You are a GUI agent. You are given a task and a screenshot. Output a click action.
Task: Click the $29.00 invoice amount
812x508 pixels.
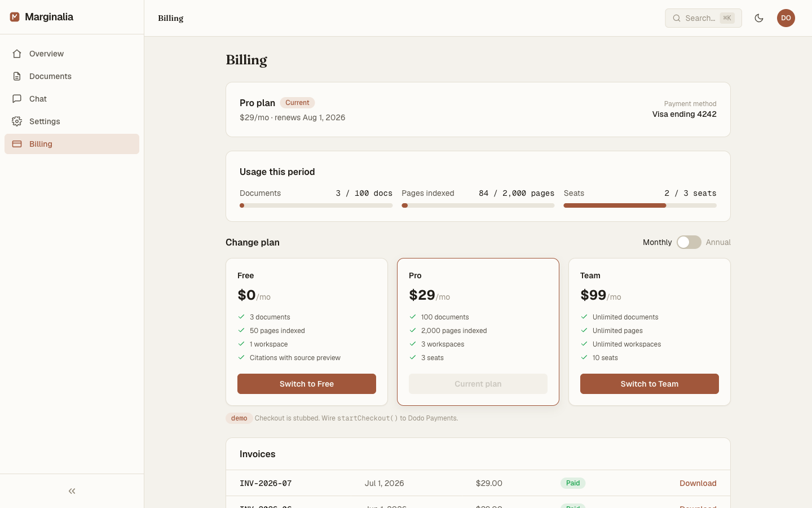(489, 483)
